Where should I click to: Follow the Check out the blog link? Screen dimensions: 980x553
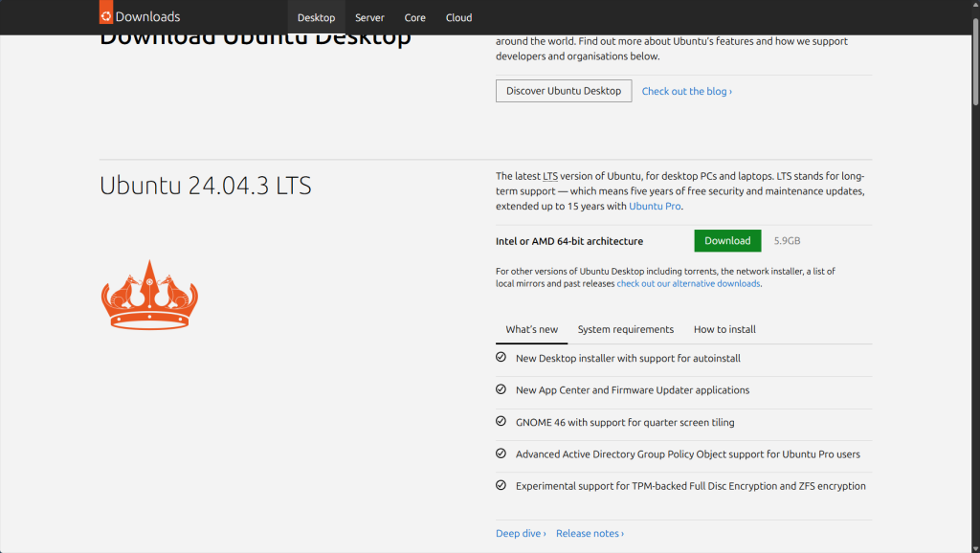(x=686, y=92)
